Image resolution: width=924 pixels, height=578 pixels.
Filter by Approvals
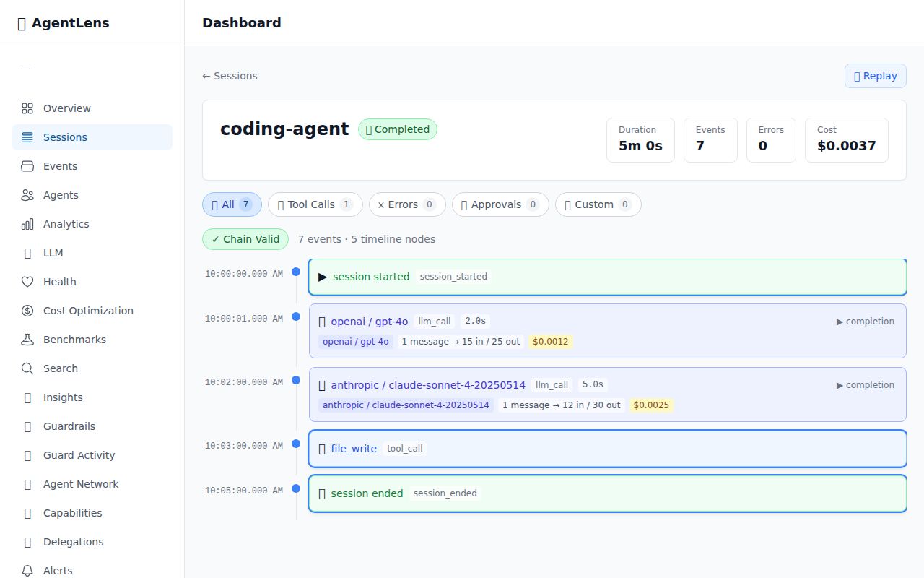[500, 204]
